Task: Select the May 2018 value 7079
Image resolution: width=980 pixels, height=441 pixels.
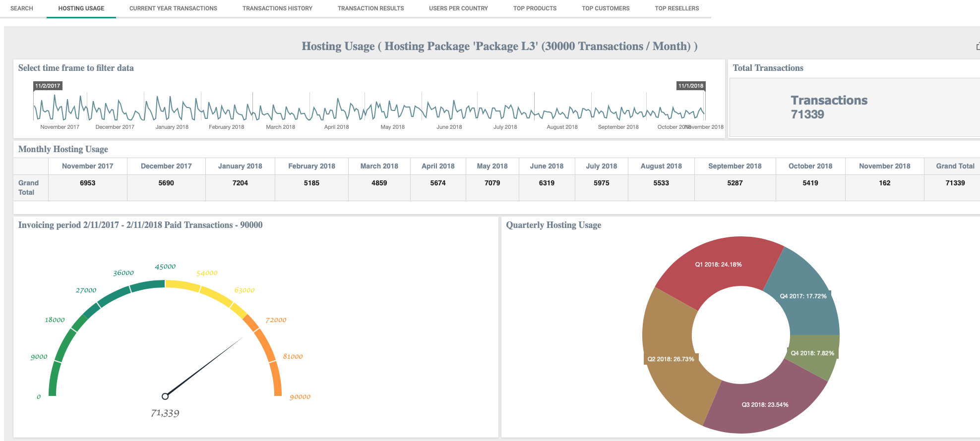Action: pos(492,183)
